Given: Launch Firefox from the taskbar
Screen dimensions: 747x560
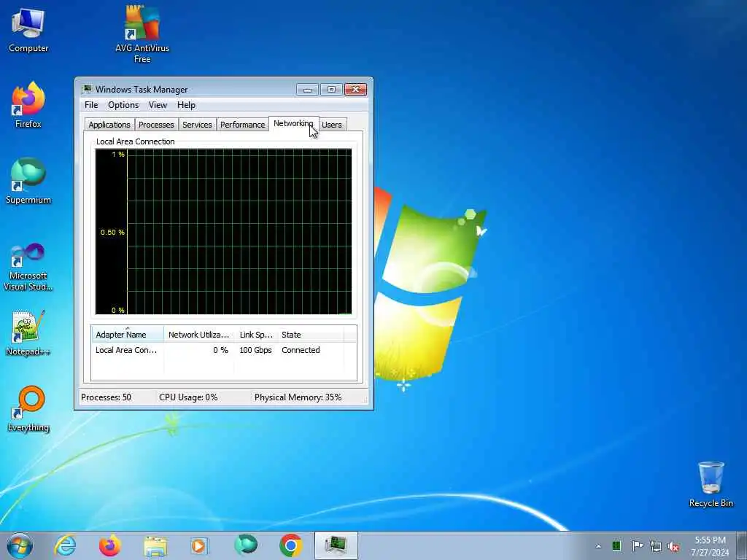Looking at the screenshot, I should [x=109, y=545].
